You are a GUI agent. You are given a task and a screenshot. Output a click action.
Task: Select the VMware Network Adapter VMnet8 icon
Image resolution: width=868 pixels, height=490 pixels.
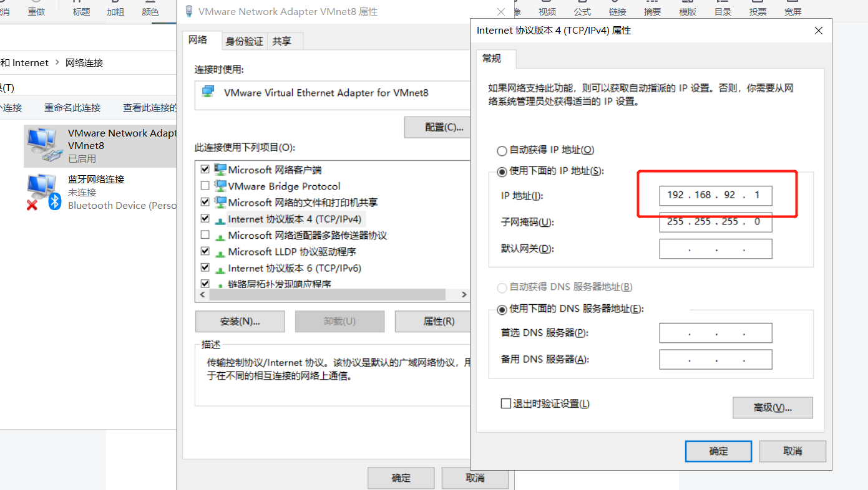[x=45, y=144]
